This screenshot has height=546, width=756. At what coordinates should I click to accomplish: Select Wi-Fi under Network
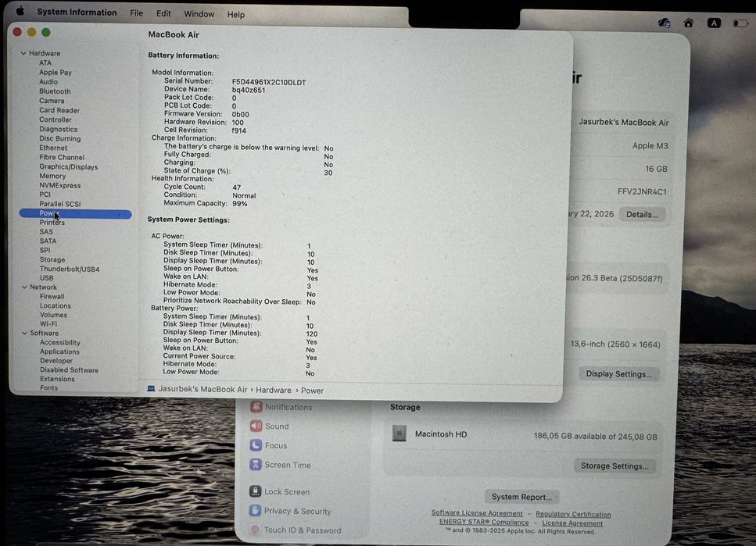pyautogui.click(x=48, y=324)
